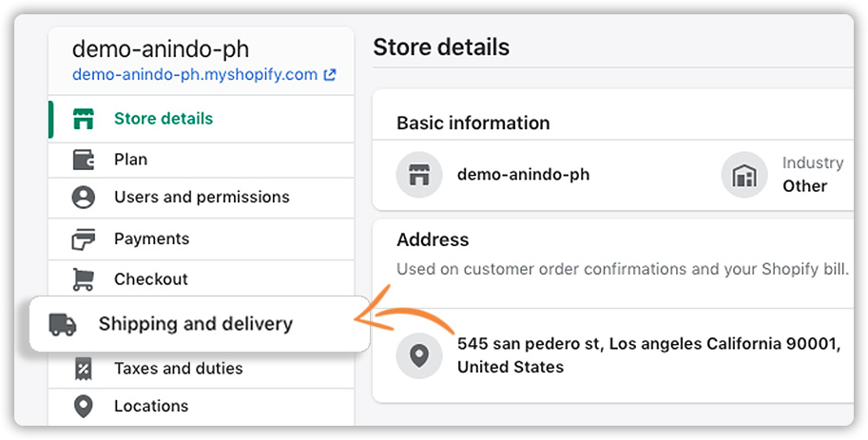868x440 pixels.
Task: Click the demo-anindo-ph name in Basic information
Action: click(523, 175)
